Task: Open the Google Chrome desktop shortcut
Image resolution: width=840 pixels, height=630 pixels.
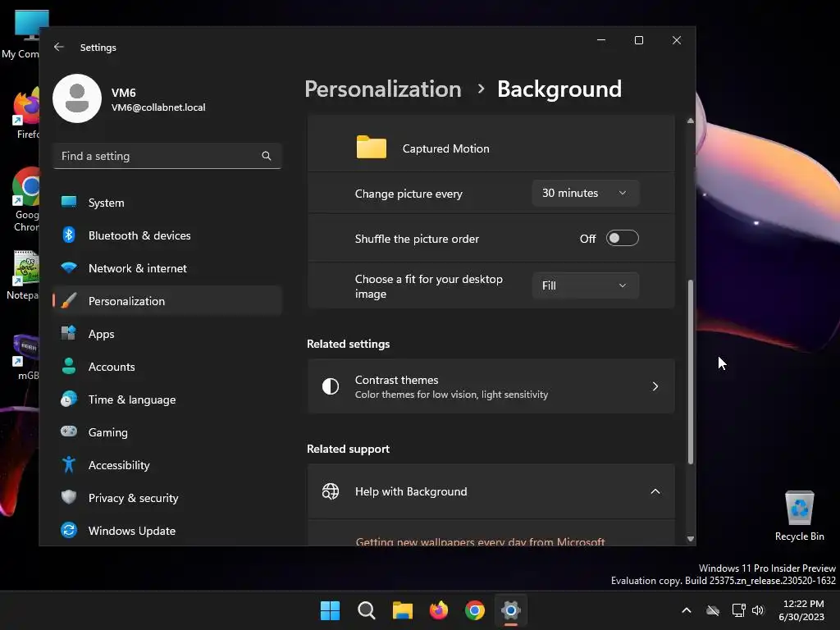Action: tap(25, 199)
